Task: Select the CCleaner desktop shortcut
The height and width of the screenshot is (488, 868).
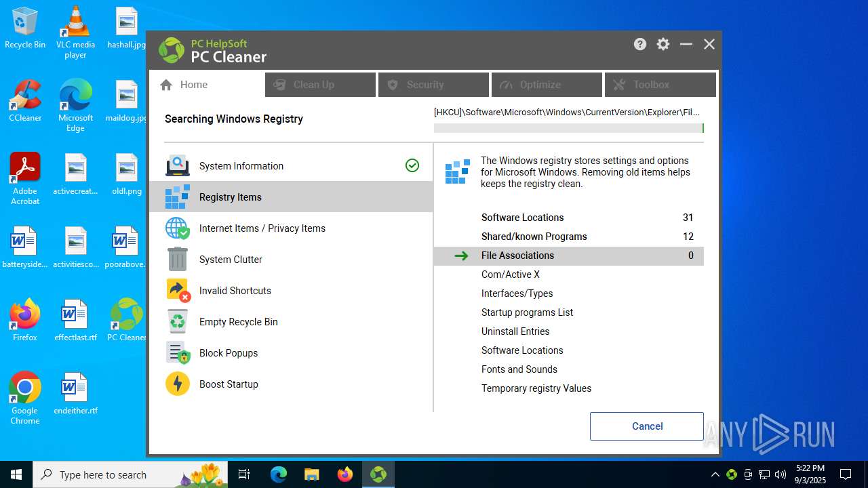Action: pyautogui.click(x=25, y=101)
